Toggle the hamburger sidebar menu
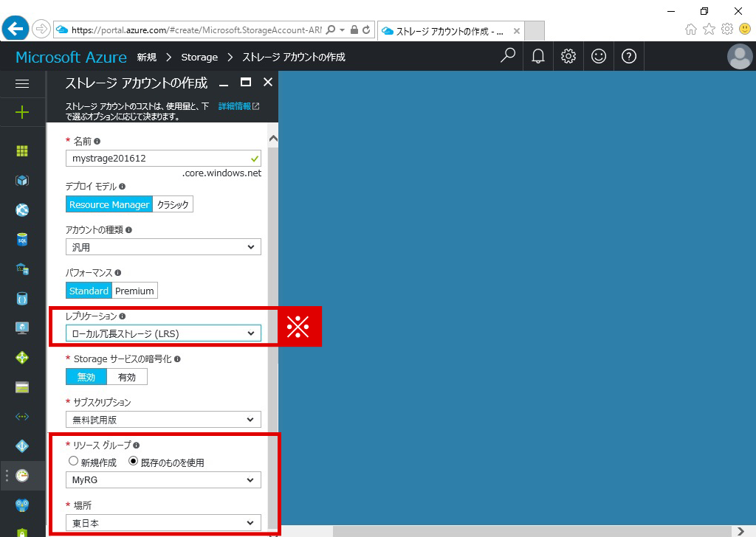 click(x=22, y=84)
